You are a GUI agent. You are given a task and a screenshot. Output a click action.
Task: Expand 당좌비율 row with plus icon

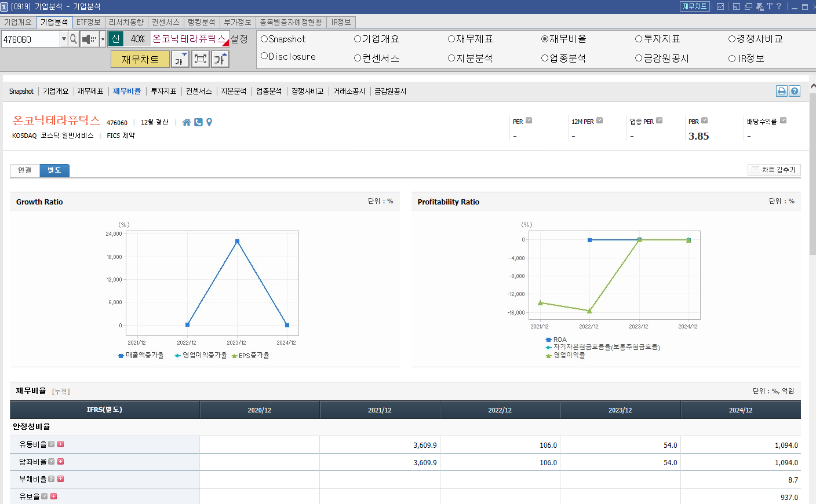[60, 462]
